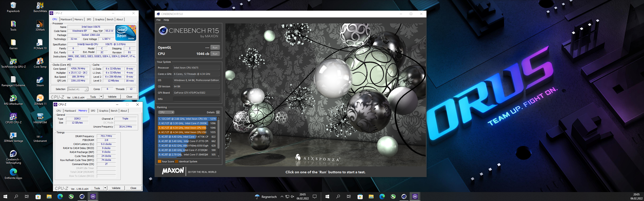
Task: Open Microsoft Store from left taskbar
Action: (38, 197)
